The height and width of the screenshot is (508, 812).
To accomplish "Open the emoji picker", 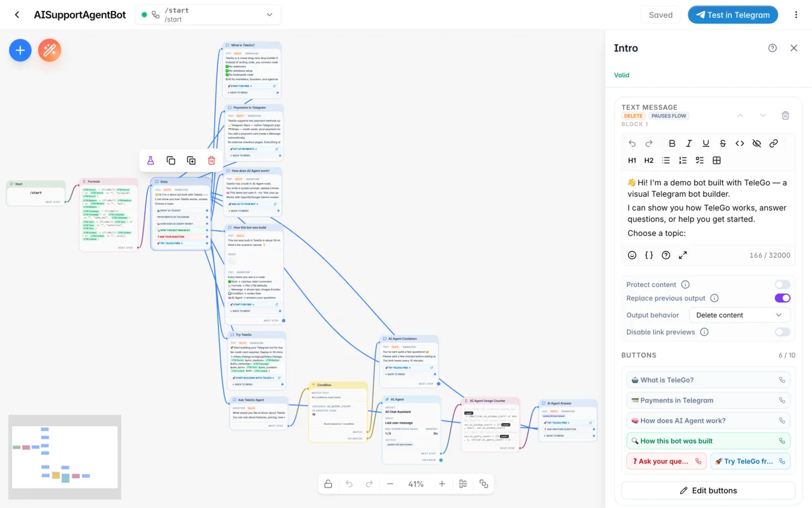I will point(632,255).
